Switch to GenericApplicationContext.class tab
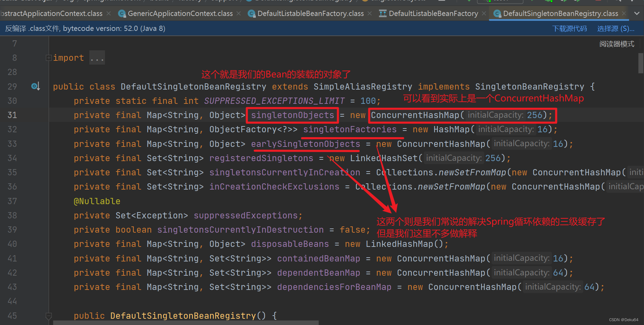 179,14
